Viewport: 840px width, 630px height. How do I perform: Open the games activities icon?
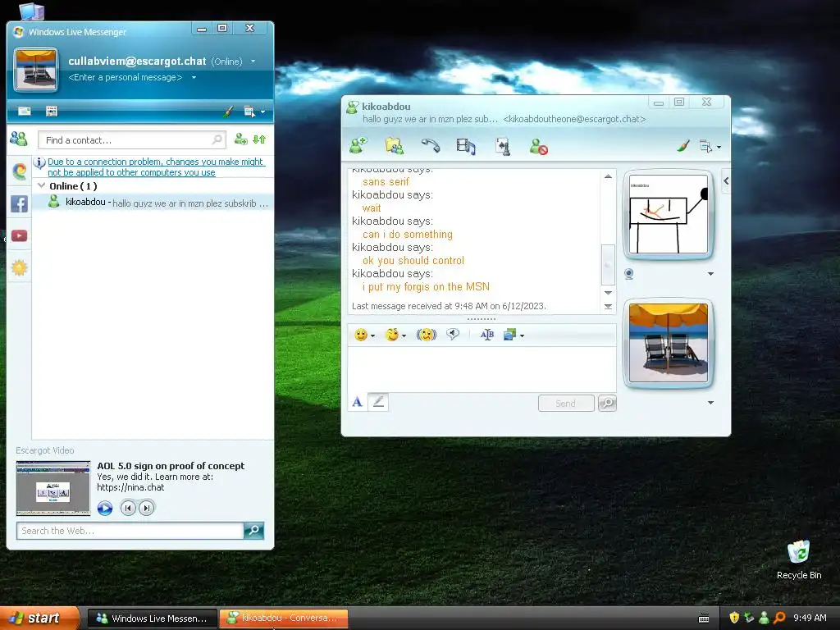[503, 146]
